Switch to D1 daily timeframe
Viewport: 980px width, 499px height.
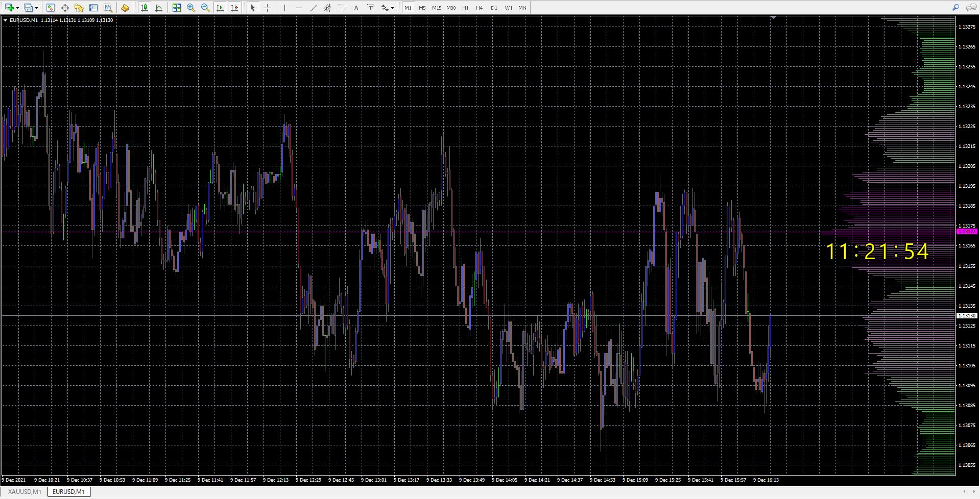(494, 8)
